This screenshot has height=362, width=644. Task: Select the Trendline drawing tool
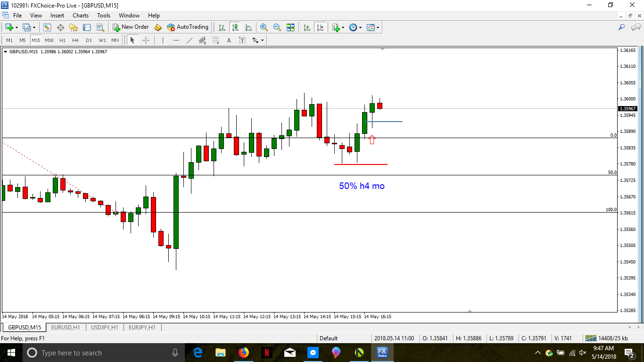tap(189, 41)
